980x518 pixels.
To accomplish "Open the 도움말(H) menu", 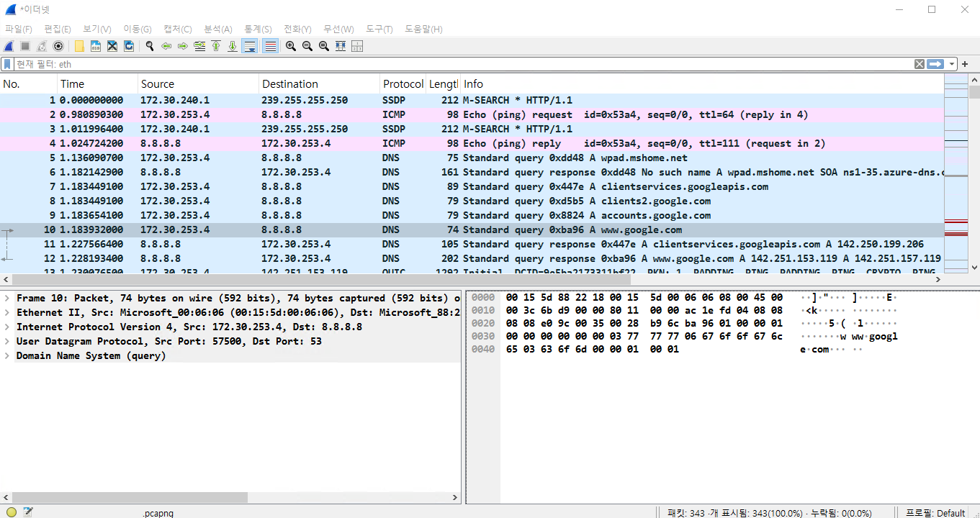I will [423, 29].
